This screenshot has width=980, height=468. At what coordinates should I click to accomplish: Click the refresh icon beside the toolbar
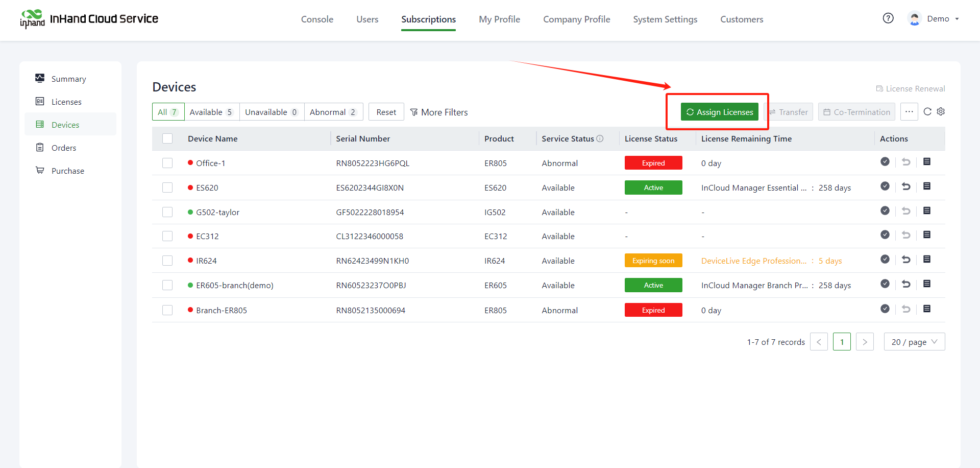click(x=927, y=112)
